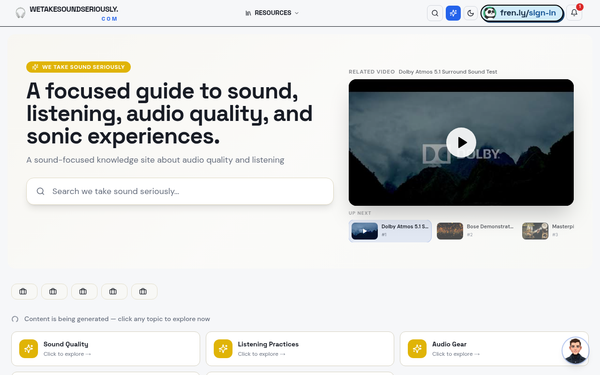Open the Audio Gear topic card
Screen dimensions: 600x375
pyautogui.click(x=494, y=349)
